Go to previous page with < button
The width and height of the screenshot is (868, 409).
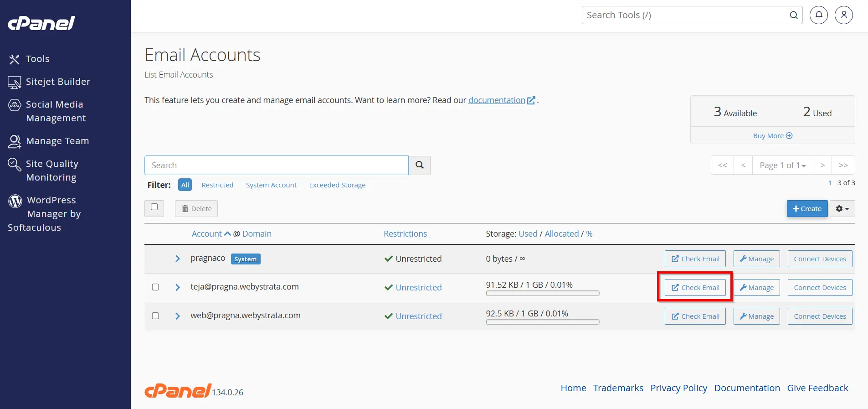point(743,165)
